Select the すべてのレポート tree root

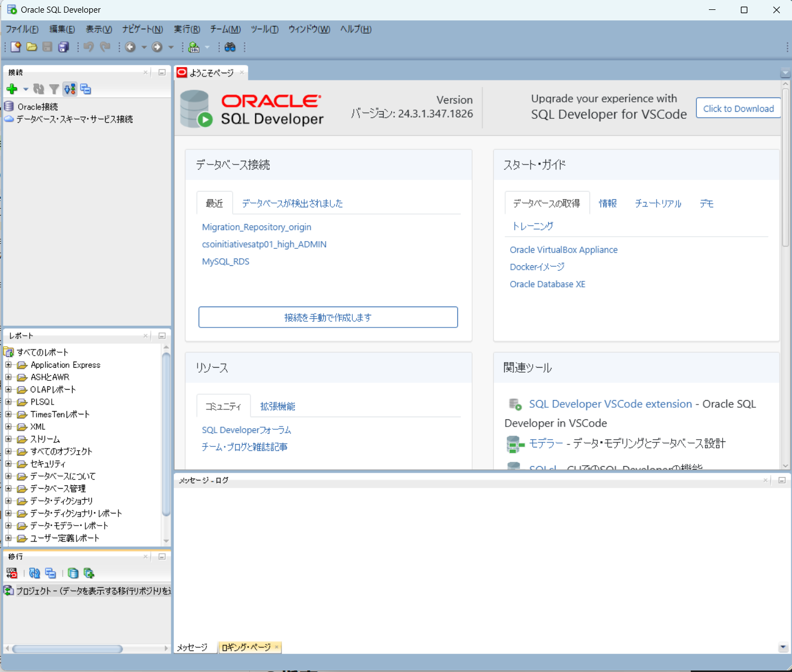click(42, 352)
